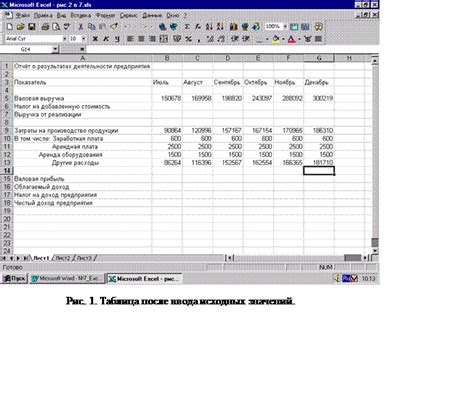Screen dimensions: 474x394
Task: Toggle Bold formatting button
Action: [95, 39]
